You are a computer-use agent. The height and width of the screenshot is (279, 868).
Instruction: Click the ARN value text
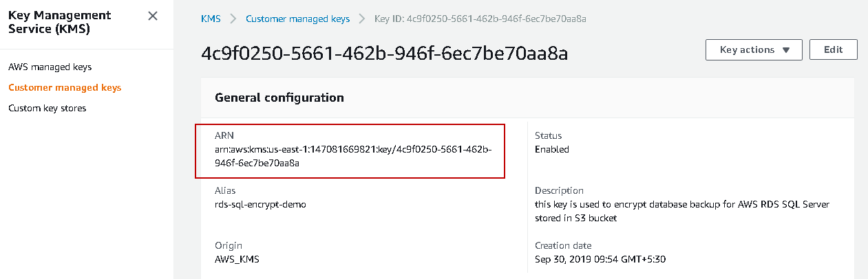coord(352,156)
